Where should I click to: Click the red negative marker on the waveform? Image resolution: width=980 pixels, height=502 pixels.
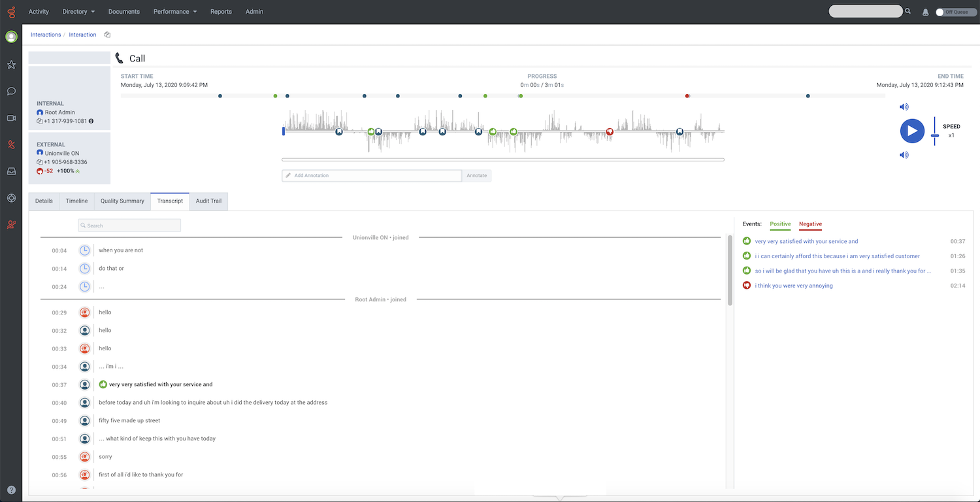coord(609,131)
